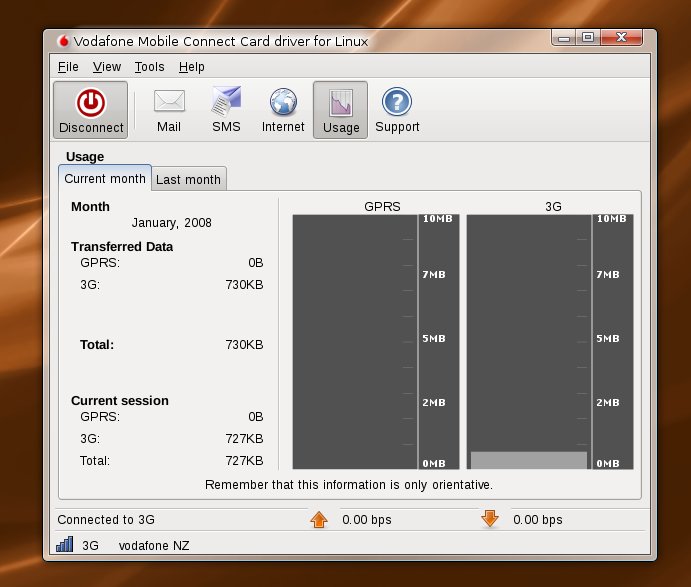Click the signal strength bars icon
The width and height of the screenshot is (691, 587).
click(64, 544)
